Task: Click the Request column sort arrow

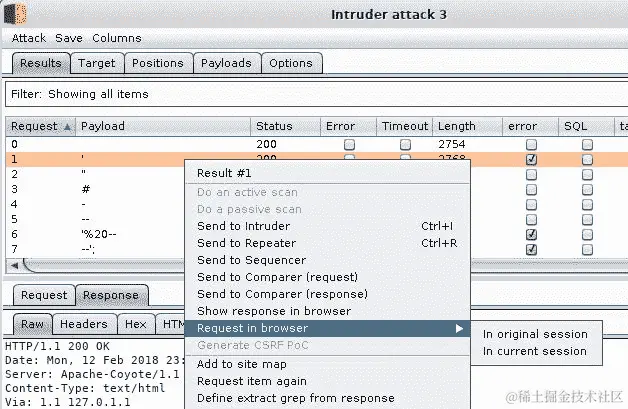Action: tap(67, 127)
